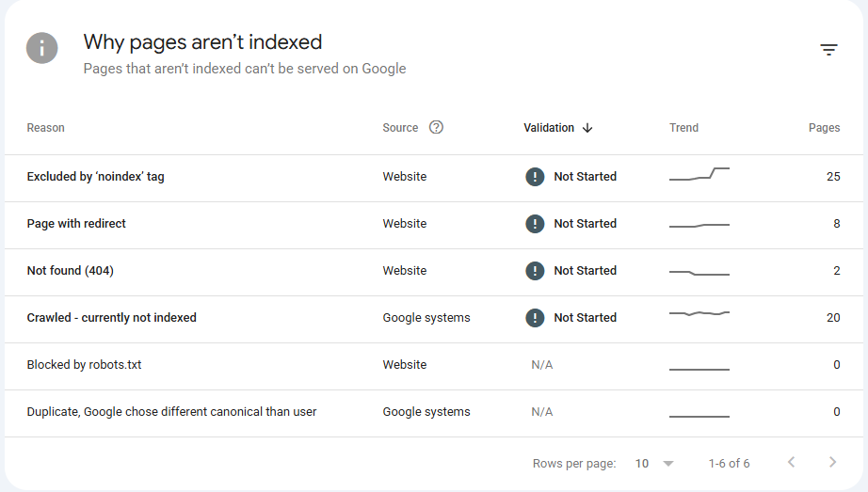Viewport: 868px width, 492px height.
Task: Click 'Not Started' text in Page with redirect row
Action: 586,224
